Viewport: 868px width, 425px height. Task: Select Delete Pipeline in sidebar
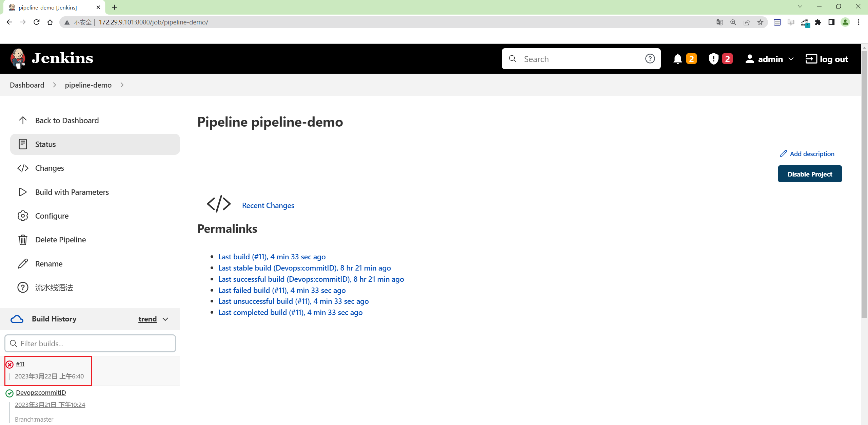click(95, 240)
